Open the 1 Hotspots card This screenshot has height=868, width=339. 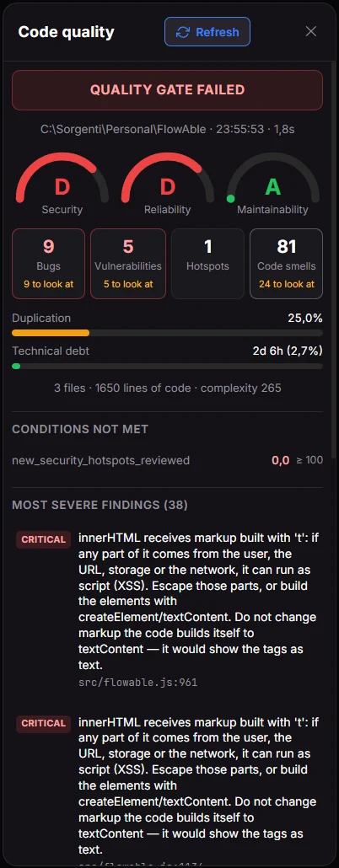(207, 264)
